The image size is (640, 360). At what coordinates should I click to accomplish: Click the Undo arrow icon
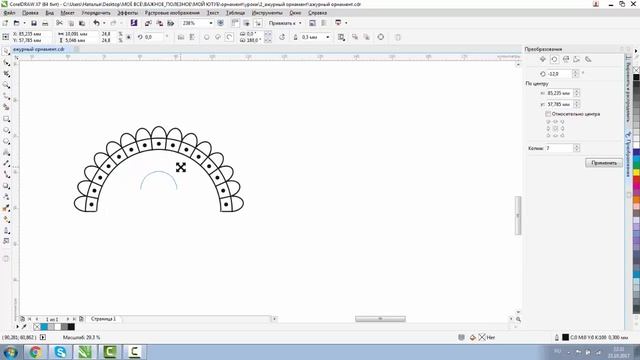tap(96, 23)
